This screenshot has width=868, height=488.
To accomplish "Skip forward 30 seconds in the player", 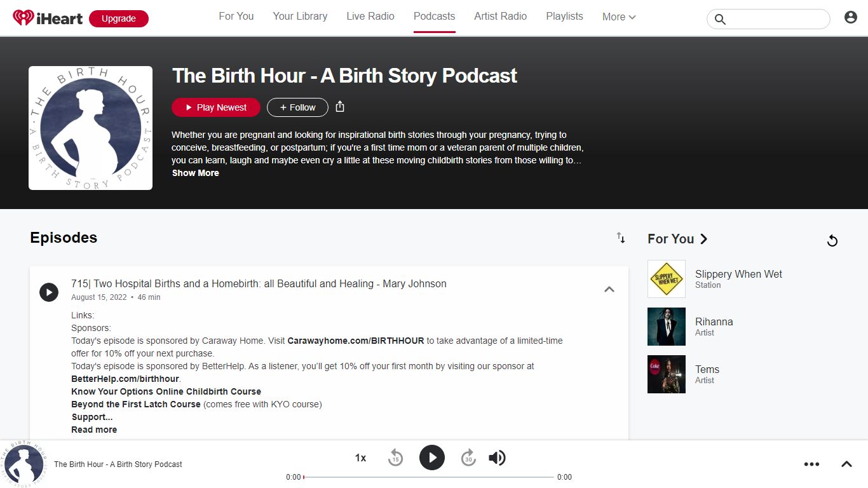I will point(468,457).
